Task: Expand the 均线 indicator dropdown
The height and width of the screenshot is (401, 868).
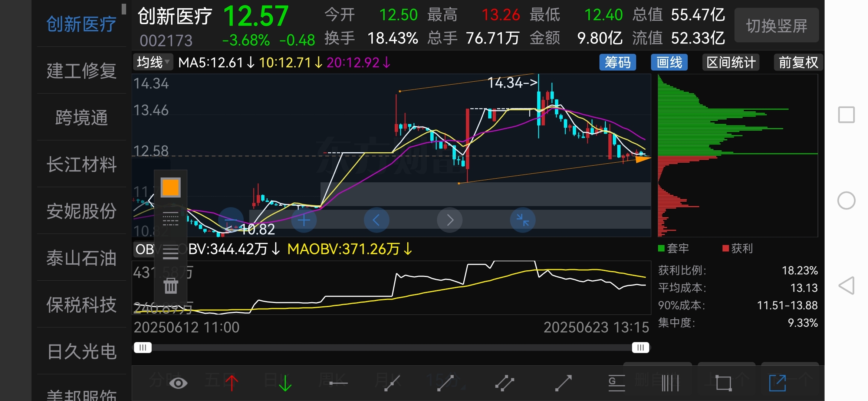Action: (152, 62)
